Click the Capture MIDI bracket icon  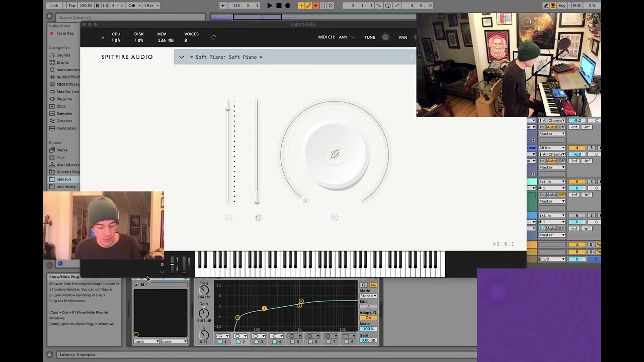pos(323,6)
